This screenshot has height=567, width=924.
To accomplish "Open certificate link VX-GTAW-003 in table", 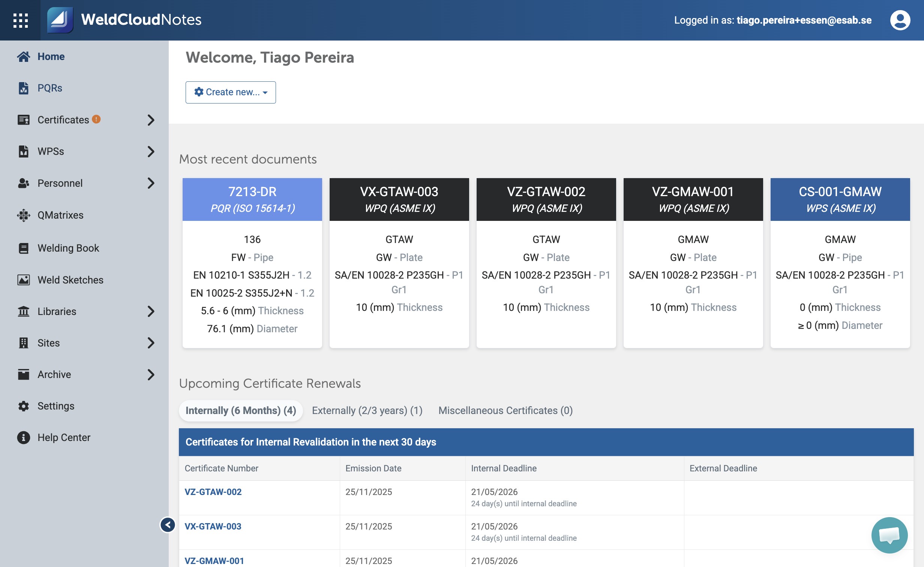I will point(213,526).
